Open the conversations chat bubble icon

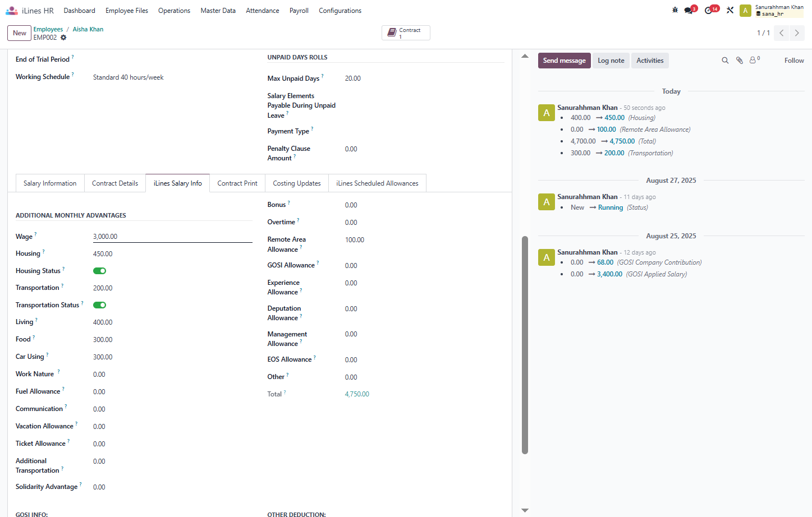[x=689, y=10]
